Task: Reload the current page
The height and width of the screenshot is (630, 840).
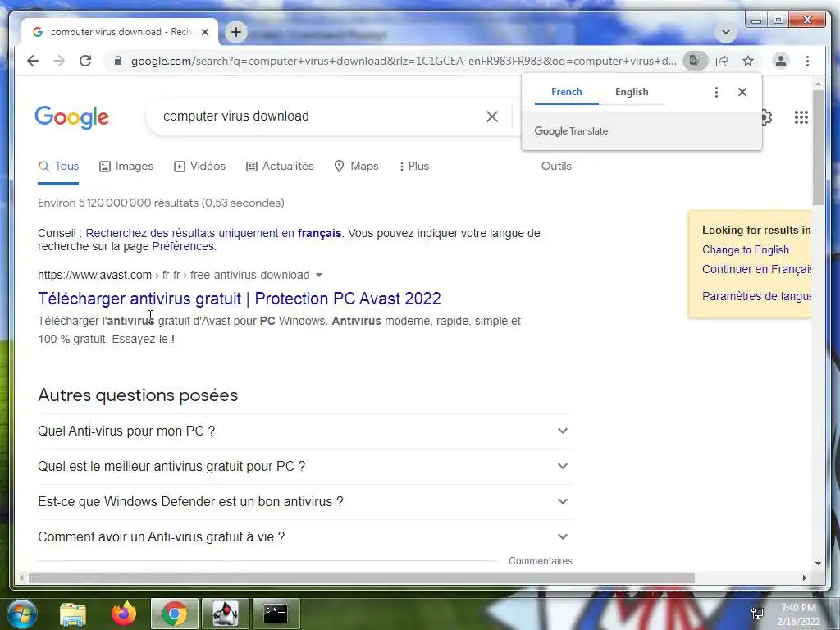Action: coord(85,61)
